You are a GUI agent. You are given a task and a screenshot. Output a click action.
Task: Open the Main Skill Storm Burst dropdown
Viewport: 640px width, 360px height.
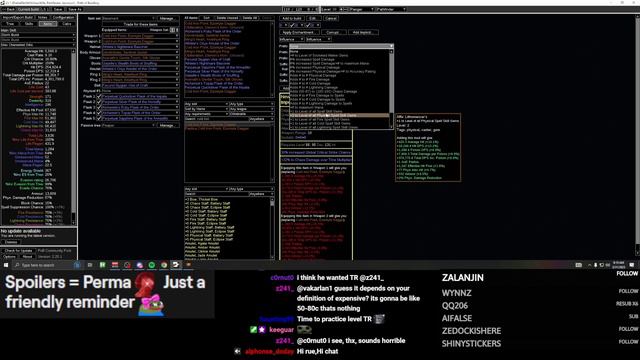(x=38, y=35)
